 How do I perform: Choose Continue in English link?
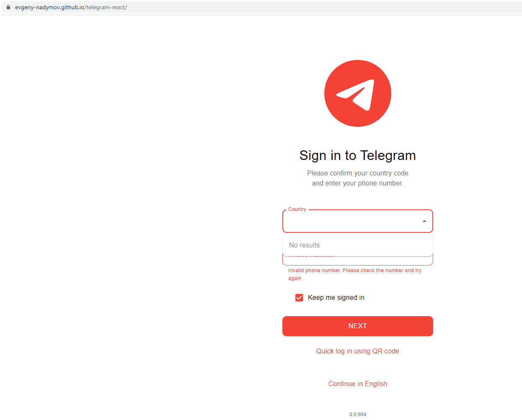357,384
